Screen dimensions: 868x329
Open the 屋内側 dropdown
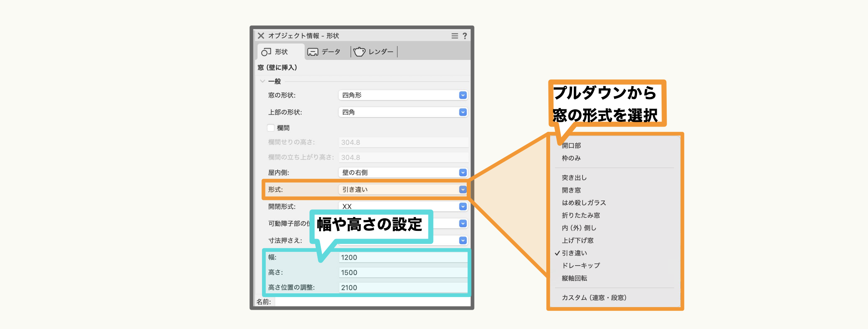point(403,173)
